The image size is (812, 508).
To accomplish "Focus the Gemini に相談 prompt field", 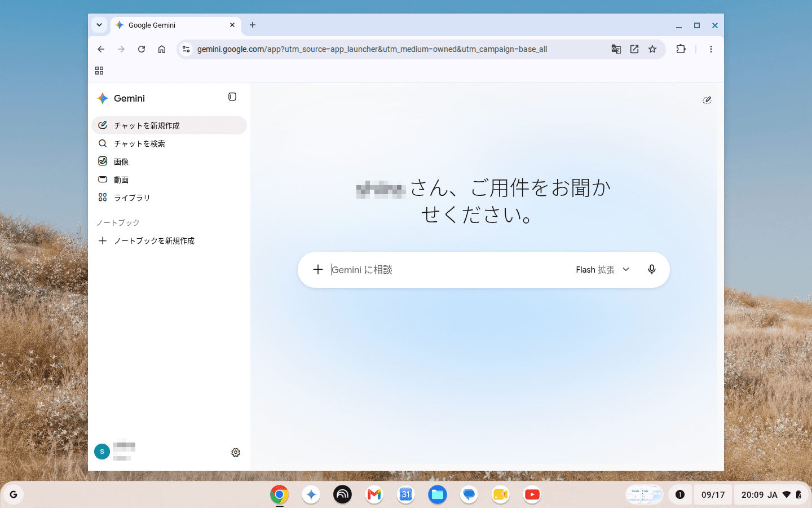I will tap(448, 270).
